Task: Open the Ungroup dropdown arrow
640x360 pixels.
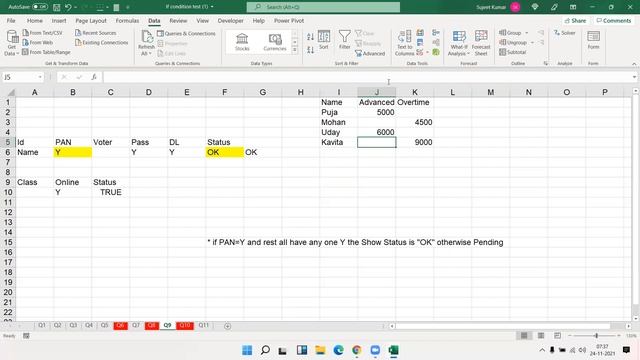Action: (532, 42)
